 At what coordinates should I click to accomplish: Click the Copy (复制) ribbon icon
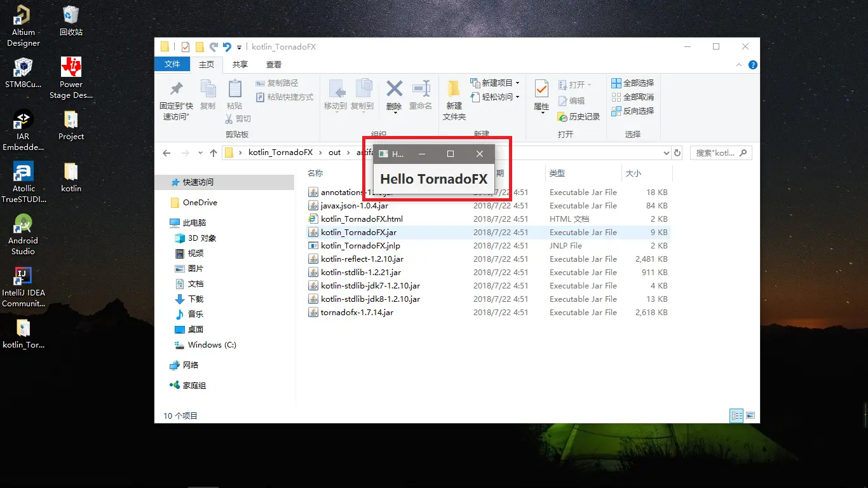point(208,89)
